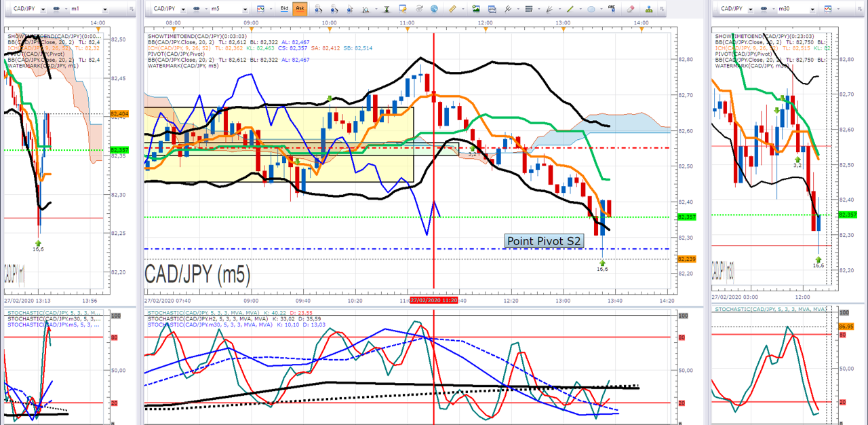Click the 16,6 arrow marker in m5 chart
This screenshot has width=868, height=425.
tap(602, 265)
